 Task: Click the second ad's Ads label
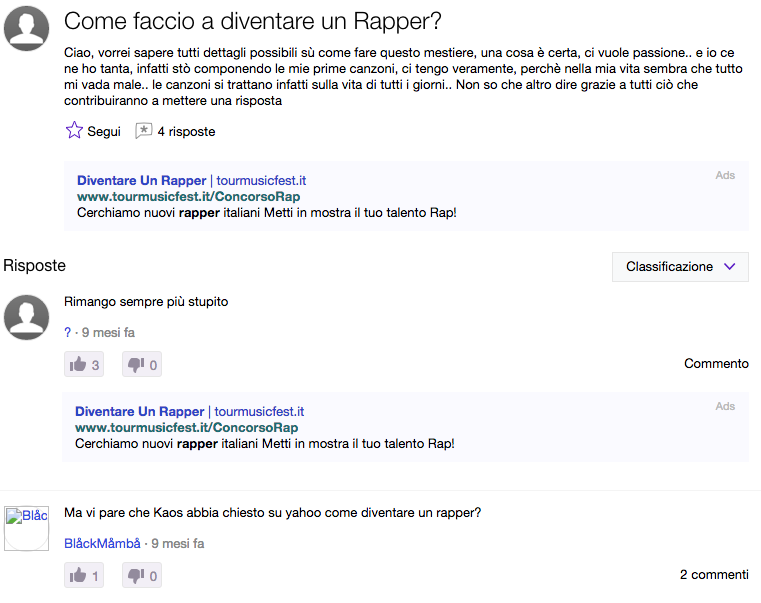click(x=725, y=406)
